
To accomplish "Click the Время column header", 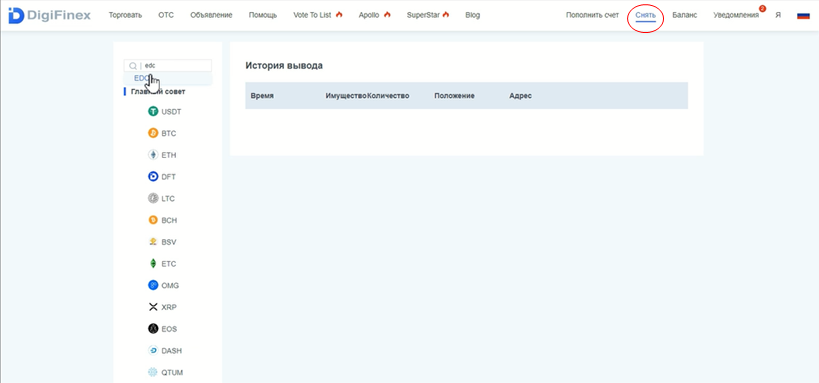I will (x=262, y=96).
